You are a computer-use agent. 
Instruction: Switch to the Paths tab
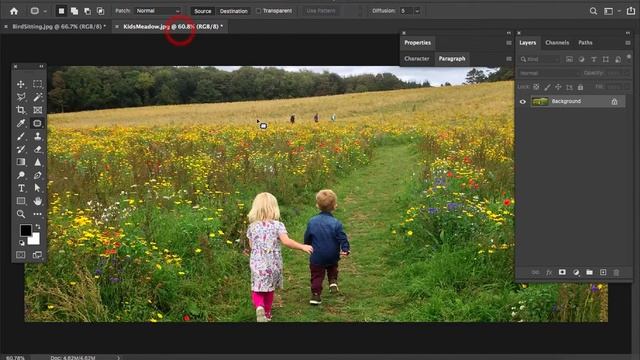pos(585,43)
